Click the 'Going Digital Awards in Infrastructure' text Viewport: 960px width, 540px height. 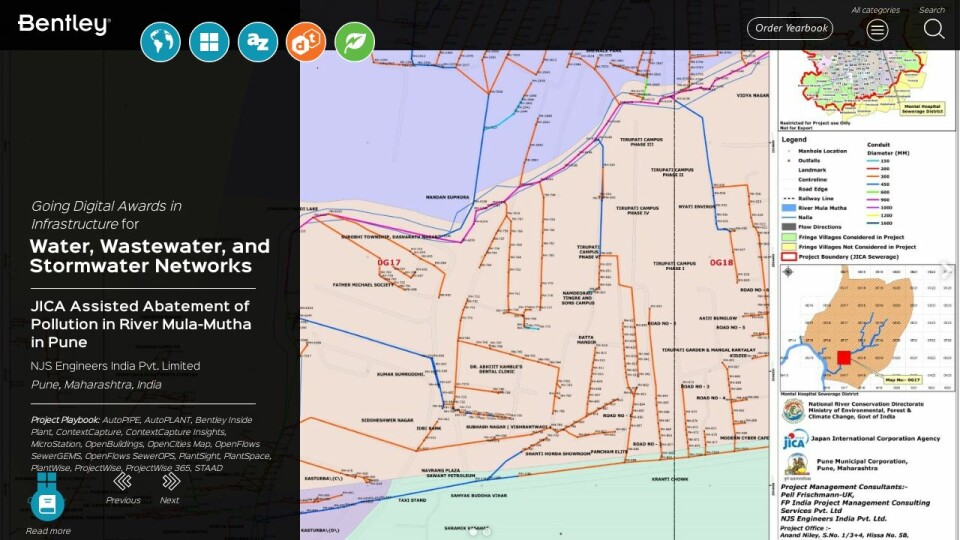coord(106,215)
